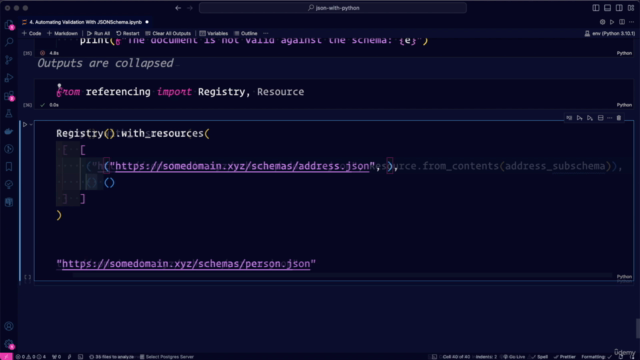This screenshot has height=360, width=640.
Task: Change language of the import cell
Action: [x=624, y=105]
